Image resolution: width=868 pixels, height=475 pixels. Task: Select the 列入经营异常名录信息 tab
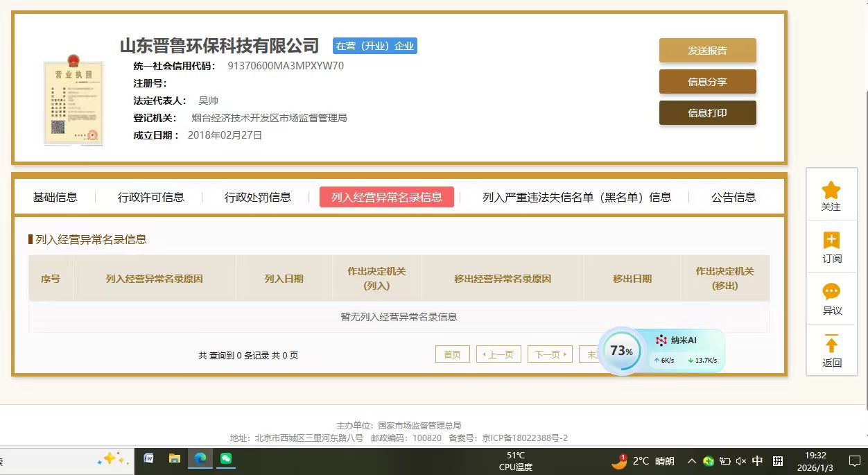387,197
